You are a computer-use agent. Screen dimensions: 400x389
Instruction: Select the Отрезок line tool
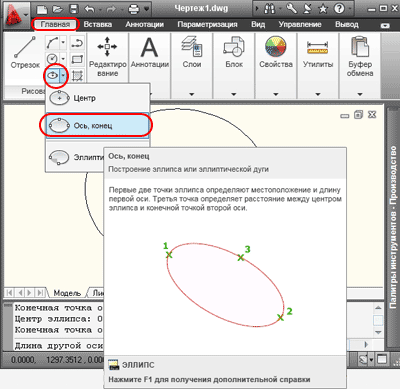[x=25, y=52]
